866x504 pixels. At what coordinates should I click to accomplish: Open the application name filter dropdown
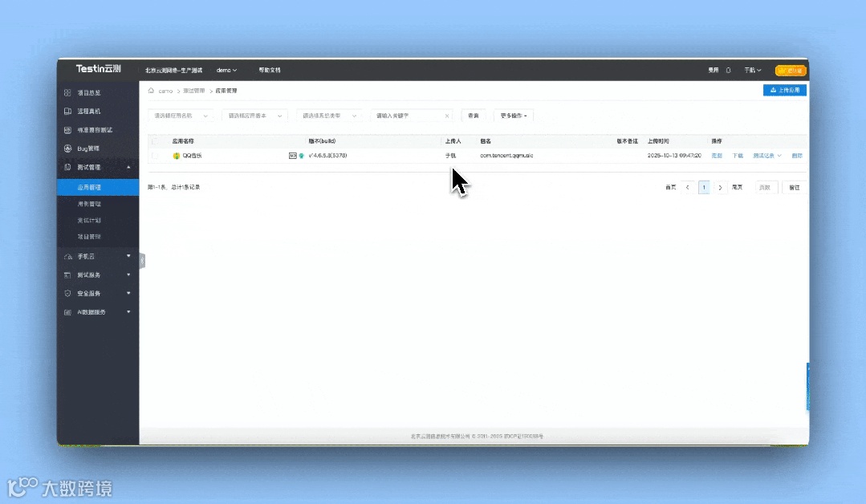tap(181, 116)
